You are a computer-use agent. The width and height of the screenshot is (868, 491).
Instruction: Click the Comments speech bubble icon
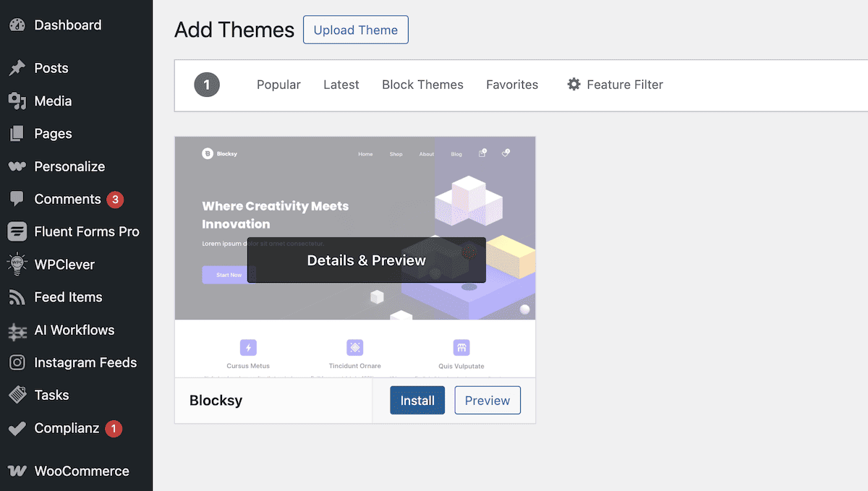tap(17, 199)
